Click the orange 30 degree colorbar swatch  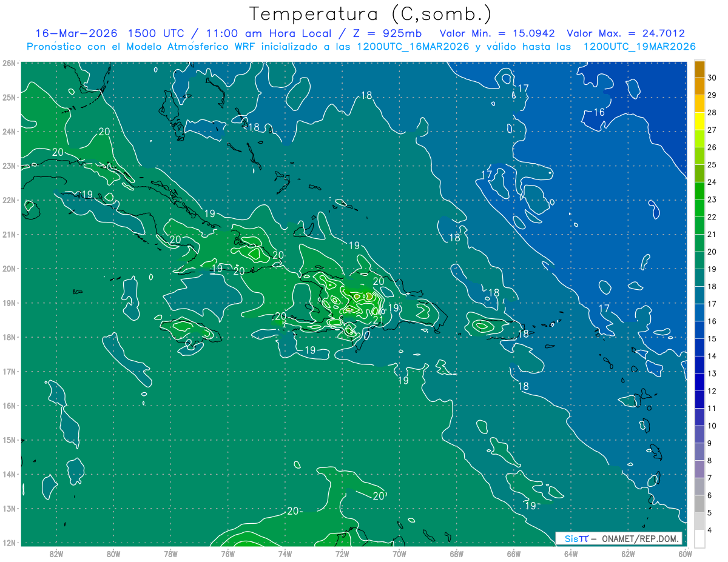coord(699,70)
